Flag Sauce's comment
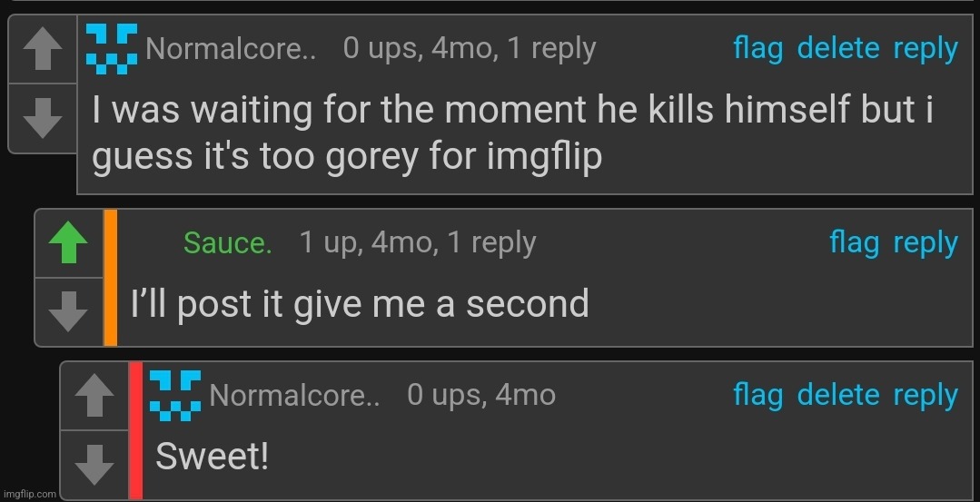Screen dimensions: 980x502 click(x=854, y=242)
